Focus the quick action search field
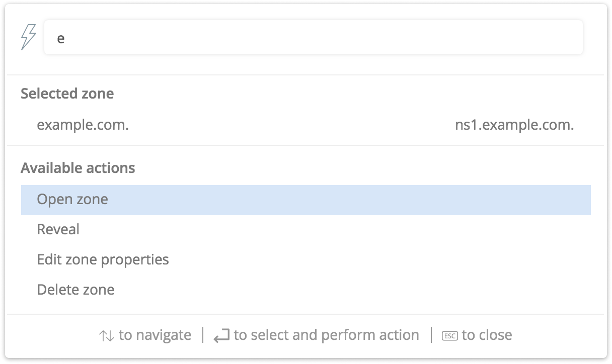The width and height of the screenshot is (612, 364). (x=313, y=37)
